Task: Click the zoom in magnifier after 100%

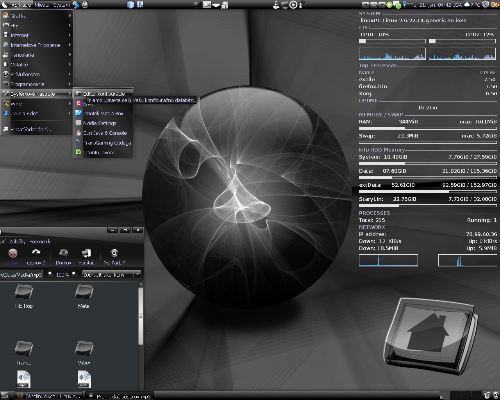Action: coord(74,274)
